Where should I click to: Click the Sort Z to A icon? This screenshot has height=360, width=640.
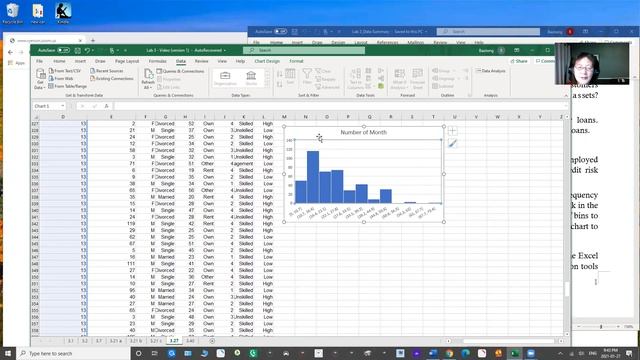tap(280, 84)
